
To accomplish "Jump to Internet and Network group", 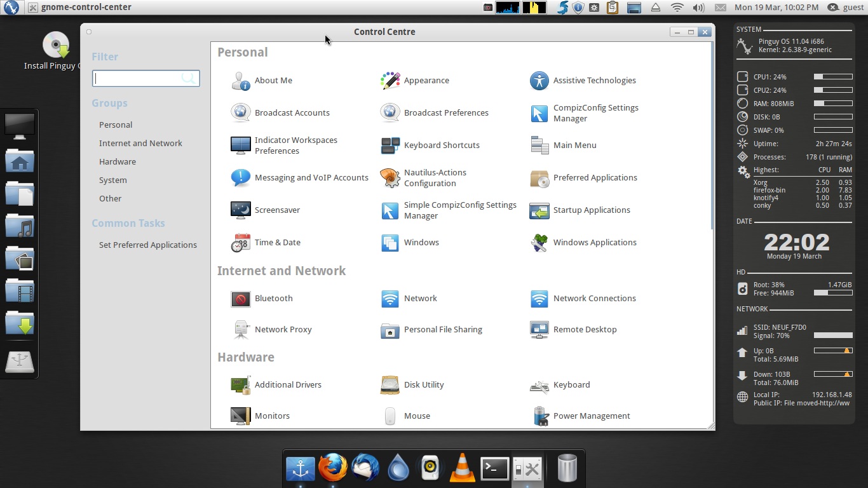I will [140, 143].
